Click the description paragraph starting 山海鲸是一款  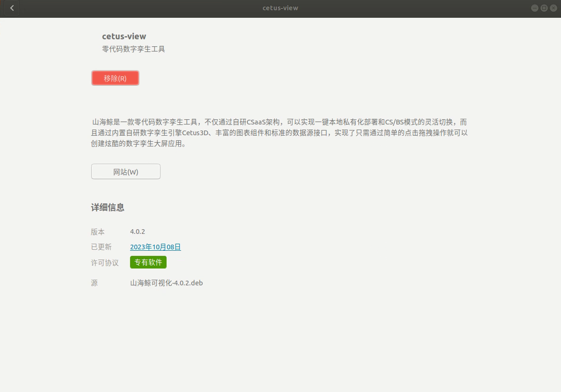point(279,133)
